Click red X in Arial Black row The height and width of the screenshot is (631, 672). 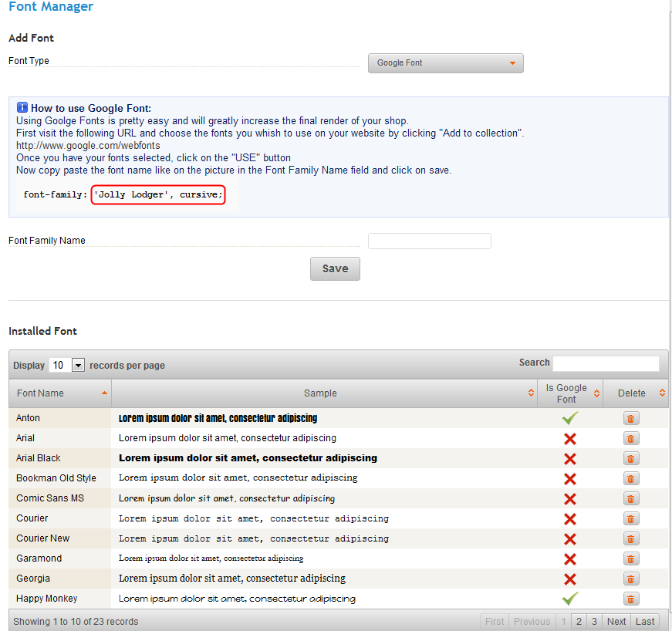[x=570, y=459]
